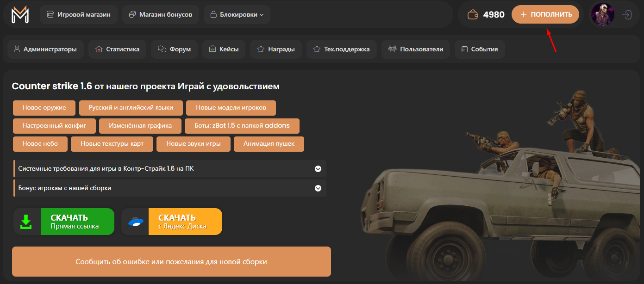Click the Статистика home icon
Image resolution: width=644 pixels, height=284 pixels.
99,49
